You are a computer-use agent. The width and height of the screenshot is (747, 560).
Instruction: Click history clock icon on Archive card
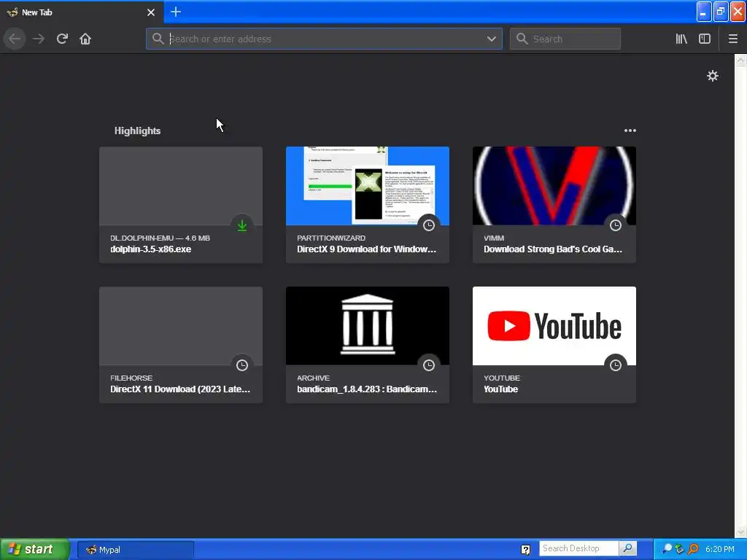coord(429,365)
